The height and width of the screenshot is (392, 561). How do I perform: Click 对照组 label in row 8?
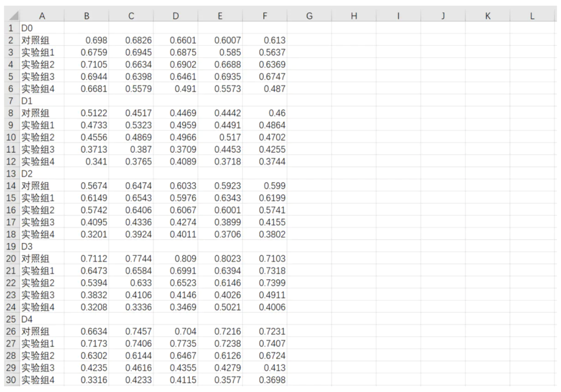click(x=35, y=113)
